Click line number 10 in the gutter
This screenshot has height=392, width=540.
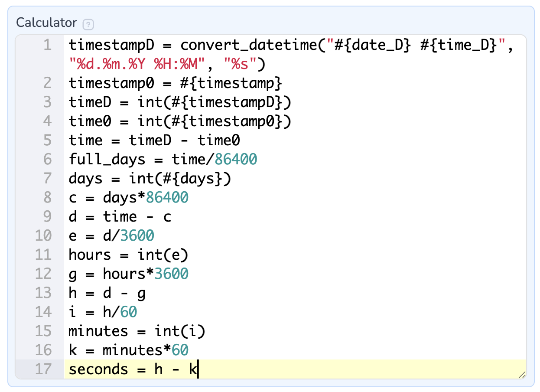click(x=43, y=236)
